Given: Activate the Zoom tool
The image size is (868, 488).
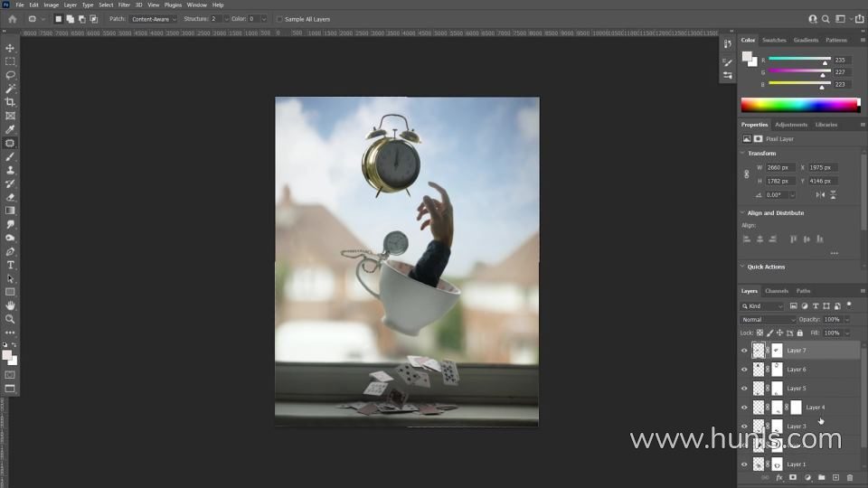Looking at the screenshot, I should [x=10, y=319].
